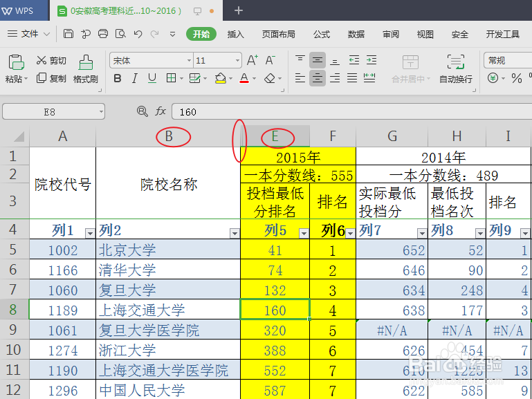Click the currency format icon
532x399 pixels.
[x=493, y=78]
